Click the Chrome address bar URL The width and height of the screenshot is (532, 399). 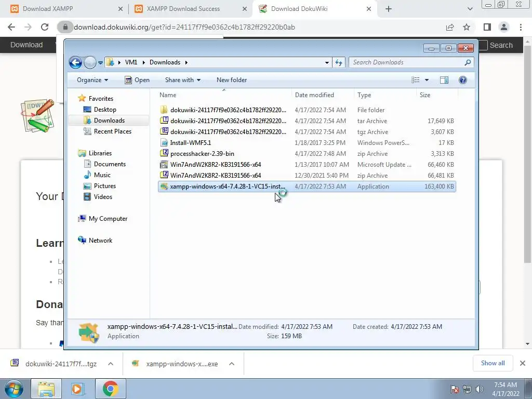tap(184, 27)
